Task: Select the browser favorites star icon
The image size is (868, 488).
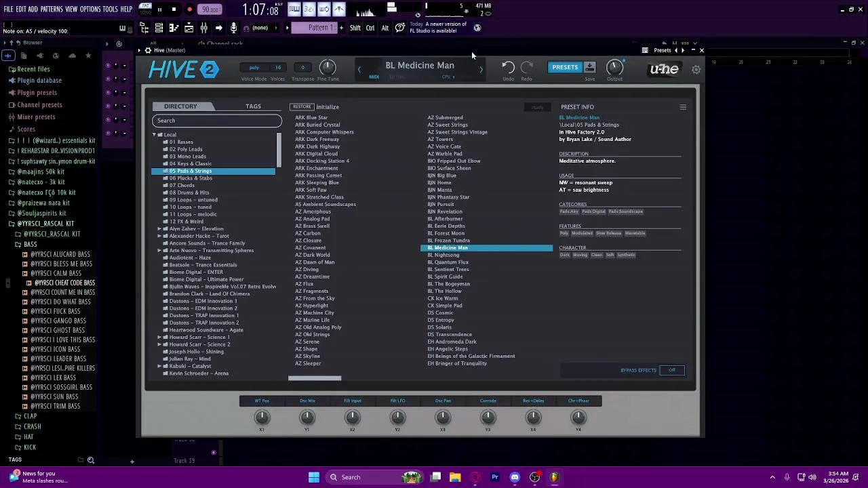Action: tap(88, 56)
